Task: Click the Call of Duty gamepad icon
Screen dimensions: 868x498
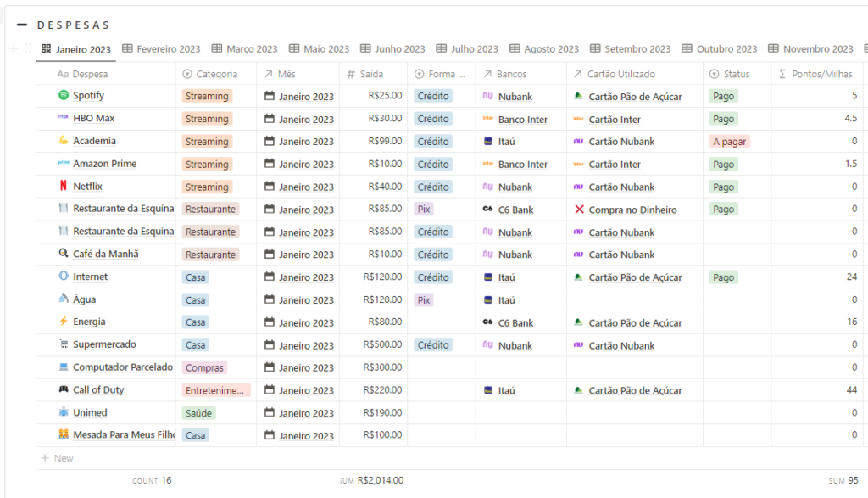Action: pyautogui.click(x=63, y=390)
